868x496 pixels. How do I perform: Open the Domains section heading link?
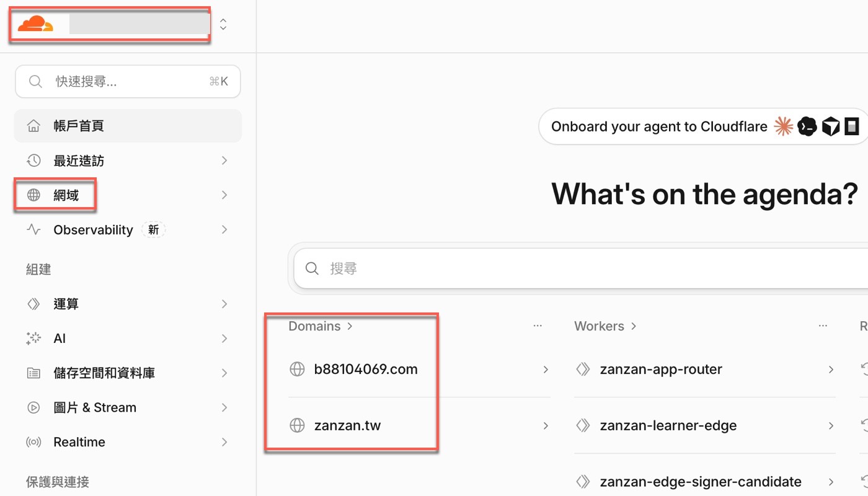pos(321,326)
